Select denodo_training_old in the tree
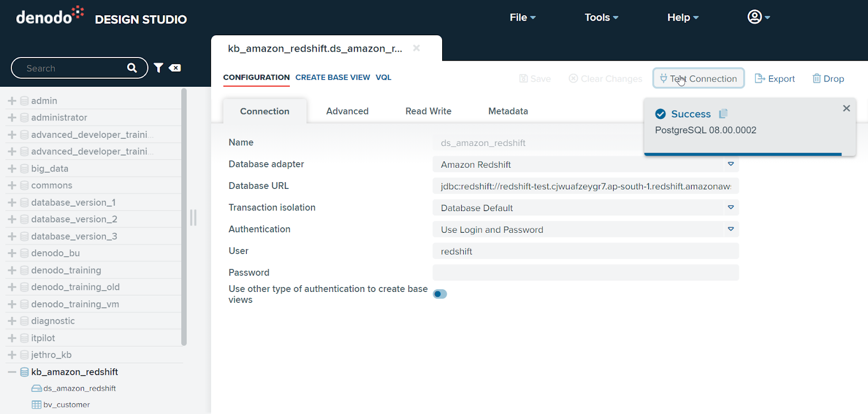The image size is (868, 414). tap(75, 287)
